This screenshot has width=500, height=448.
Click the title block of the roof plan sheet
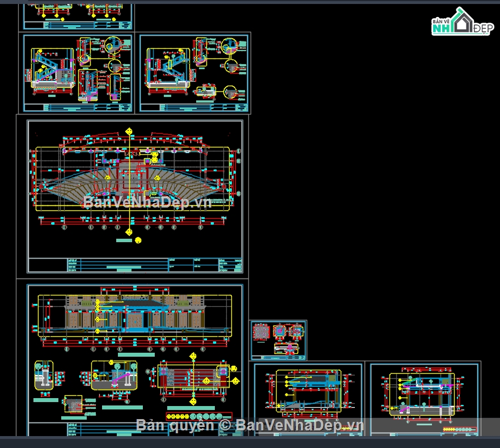[x=136, y=265]
